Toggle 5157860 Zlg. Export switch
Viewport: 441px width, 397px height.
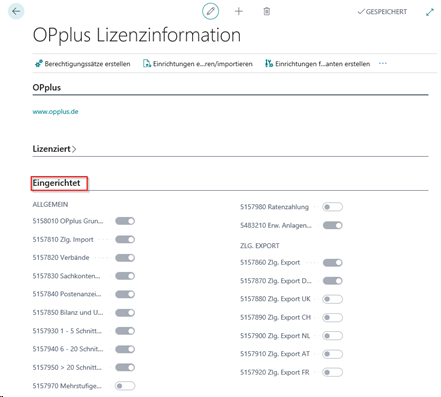coord(333,263)
